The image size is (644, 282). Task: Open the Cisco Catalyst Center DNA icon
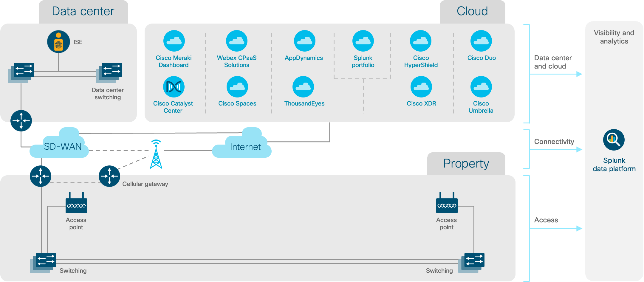click(x=174, y=87)
